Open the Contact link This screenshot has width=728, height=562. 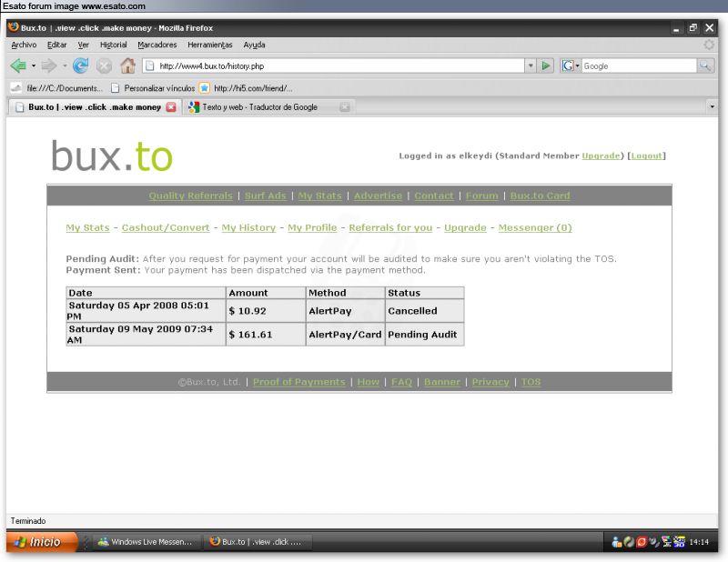[434, 196]
